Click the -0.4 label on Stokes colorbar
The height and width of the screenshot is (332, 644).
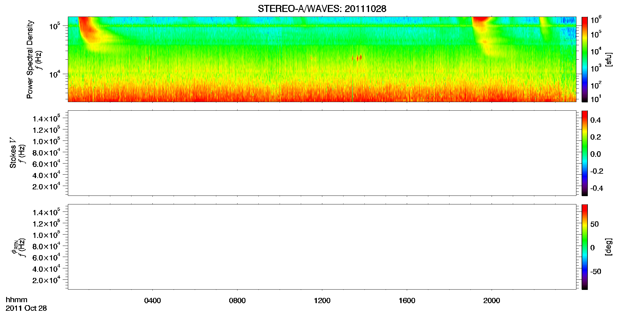597,188
